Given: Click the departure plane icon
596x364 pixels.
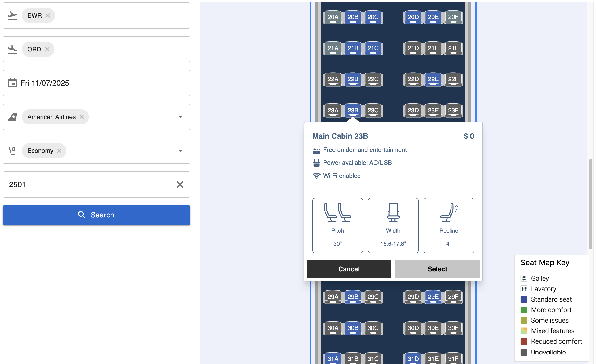Looking at the screenshot, I should (12, 15).
